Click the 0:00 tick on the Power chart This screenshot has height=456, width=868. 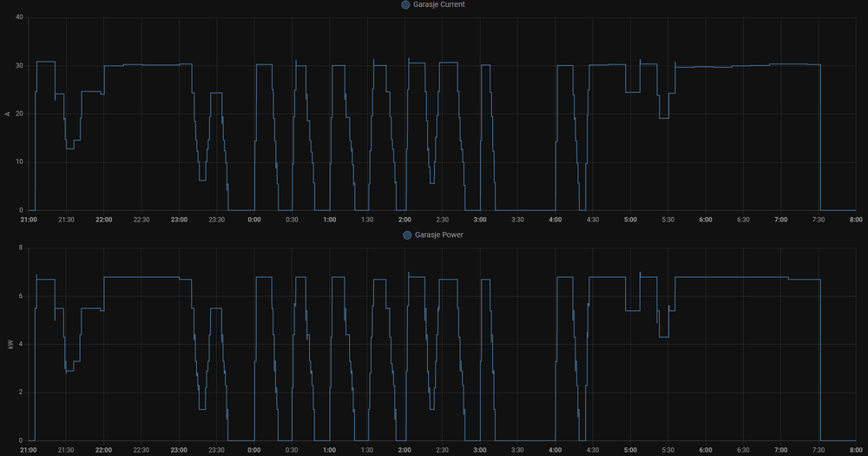point(253,450)
